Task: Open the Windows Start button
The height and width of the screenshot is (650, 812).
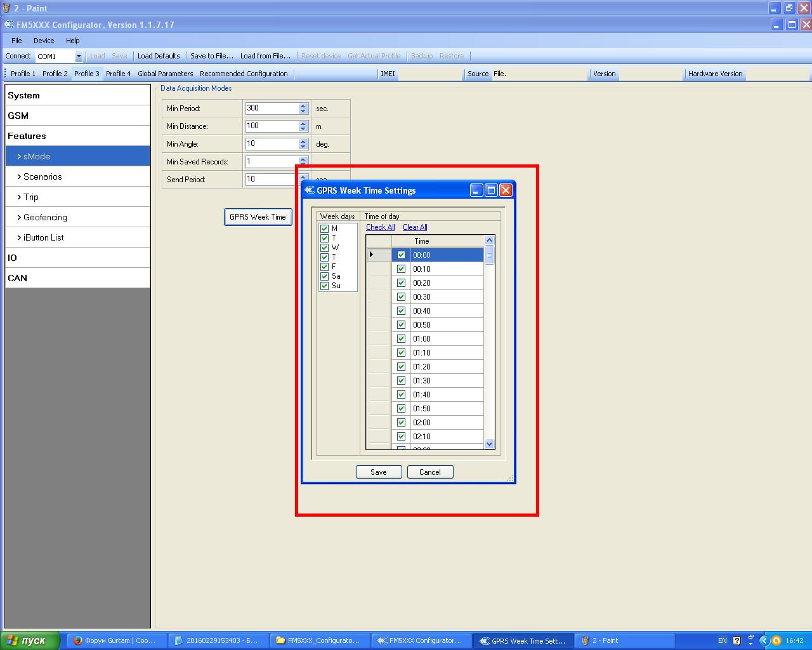Action: 30,640
